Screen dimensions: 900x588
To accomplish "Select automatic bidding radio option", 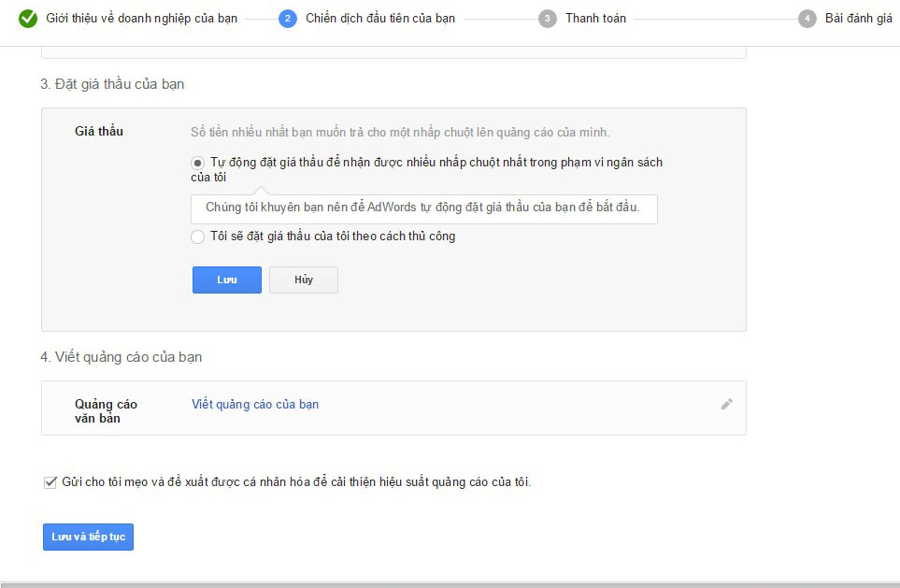I will pos(197,163).
